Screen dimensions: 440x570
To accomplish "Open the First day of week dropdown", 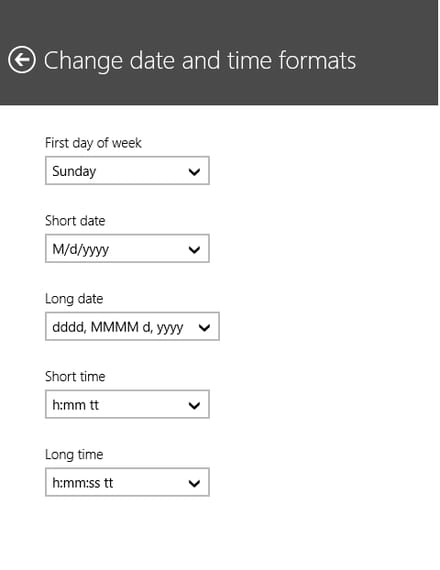I will click(127, 171).
